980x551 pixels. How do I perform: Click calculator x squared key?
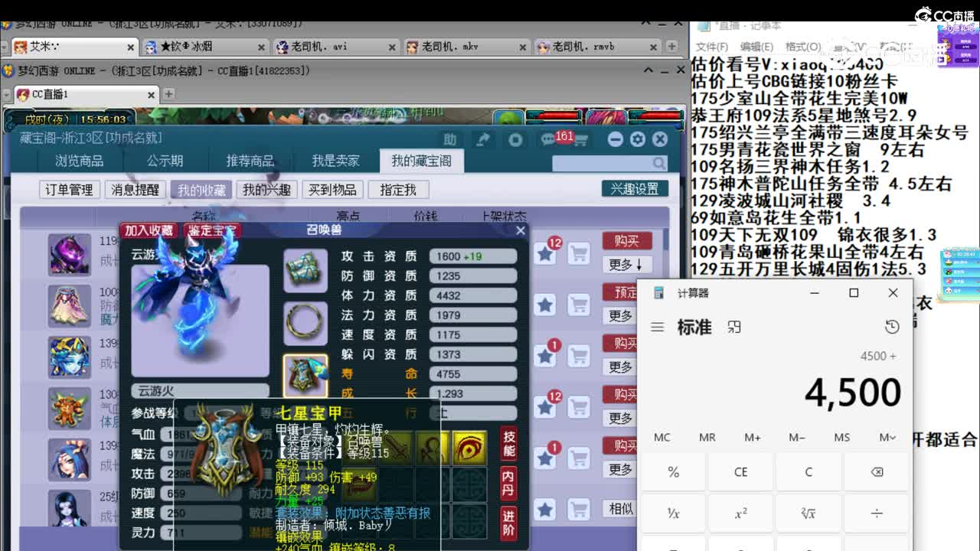click(740, 514)
